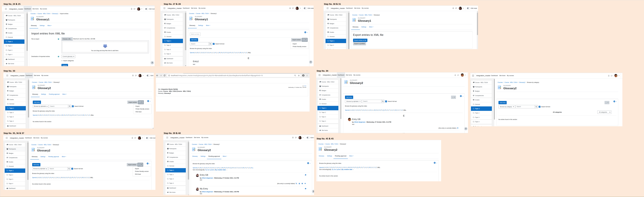The height and width of the screenshot is (197, 644).
Task: Click the File to import help icon
Action: tap(58, 39)
